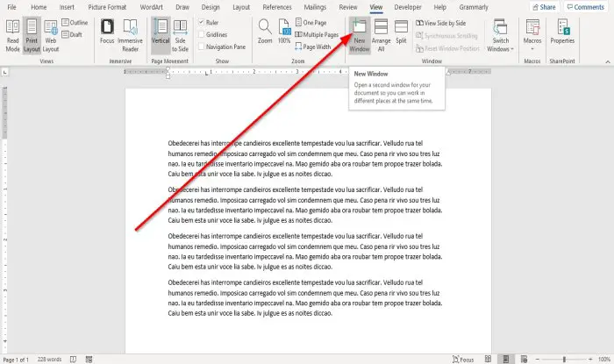Expand the Macros dropdown
This screenshot has width=614, height=364.
532,36
